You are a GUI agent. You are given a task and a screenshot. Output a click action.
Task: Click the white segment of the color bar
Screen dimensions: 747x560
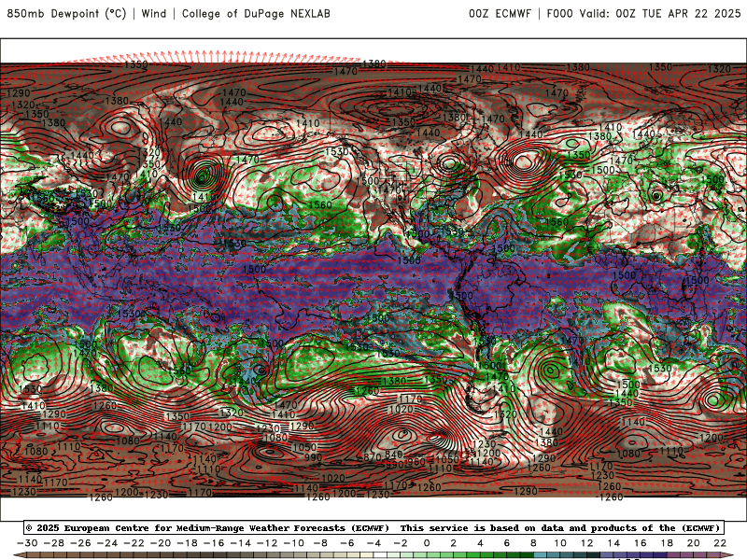coord(380,555)
